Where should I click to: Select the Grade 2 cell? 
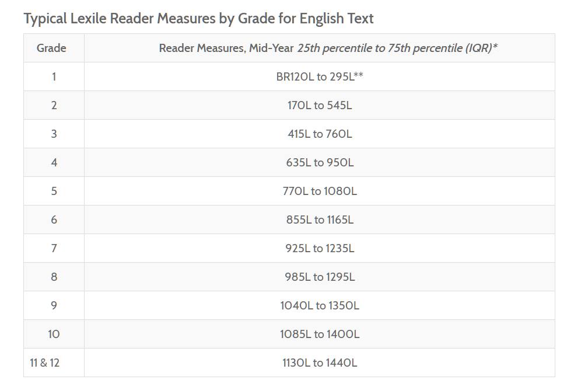click(54, 105)
